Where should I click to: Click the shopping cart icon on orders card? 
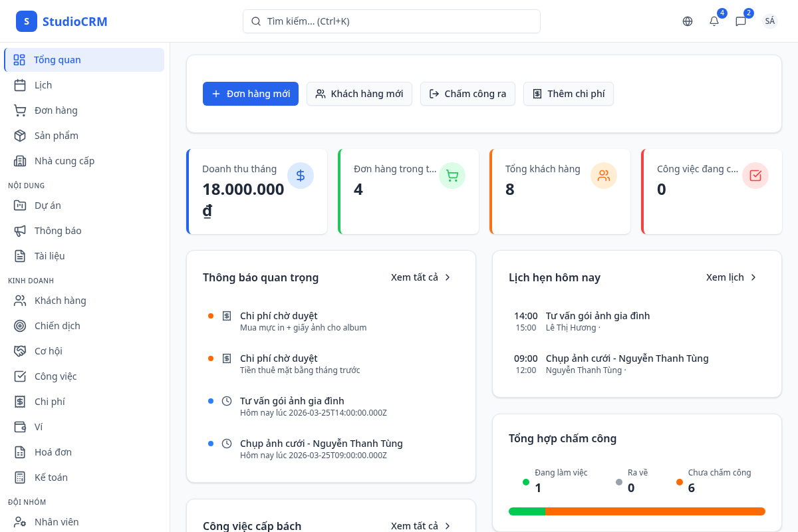click(x=452, y=176)
